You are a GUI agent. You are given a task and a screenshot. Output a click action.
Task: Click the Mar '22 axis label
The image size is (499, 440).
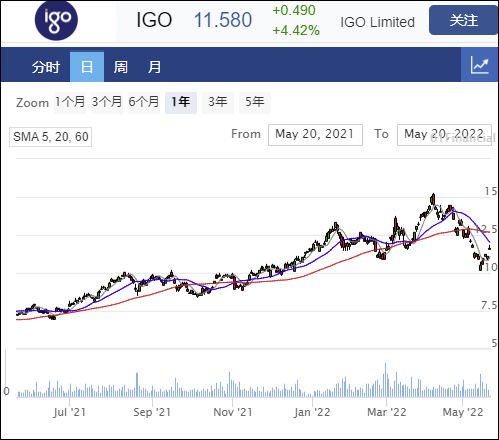tap(387, 412)
